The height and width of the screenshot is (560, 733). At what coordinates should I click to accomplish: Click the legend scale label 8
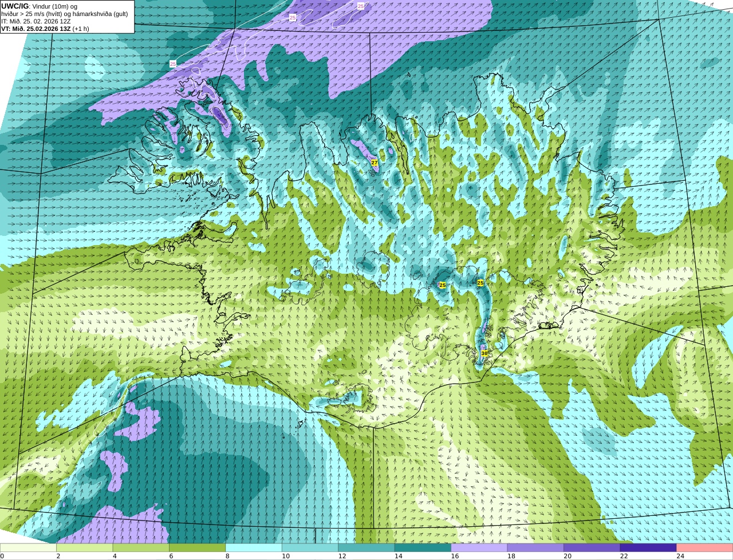click(x=227, y=556)
